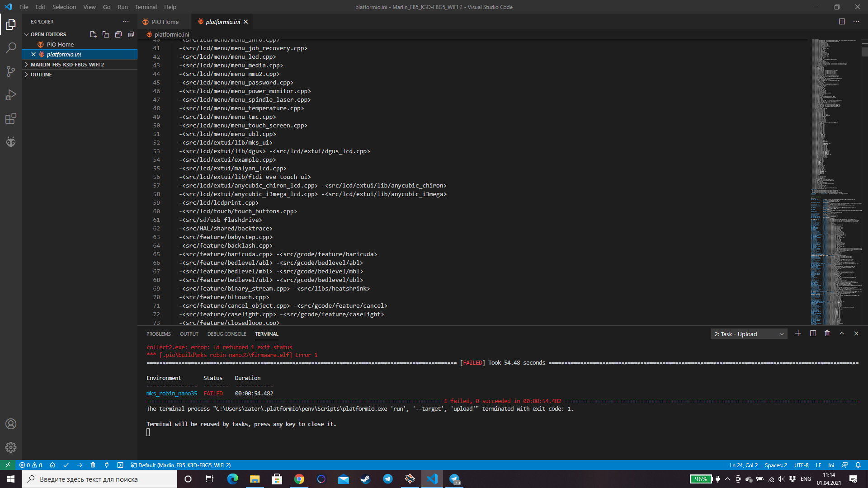The width and height of the screenshot is (868, 488).
Task: Open Explorer views and more actions menu
Action: (126, 21)
